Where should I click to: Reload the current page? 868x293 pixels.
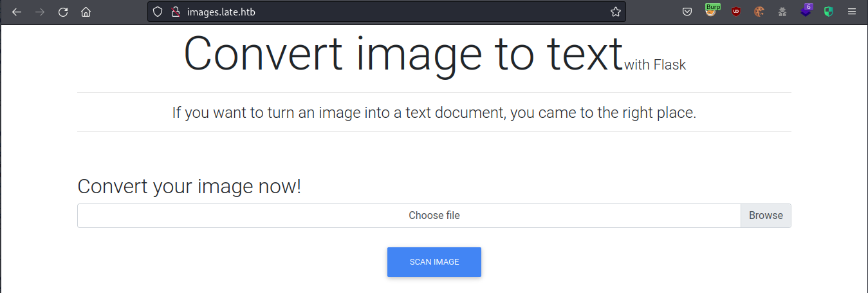(x=63, y=12)
